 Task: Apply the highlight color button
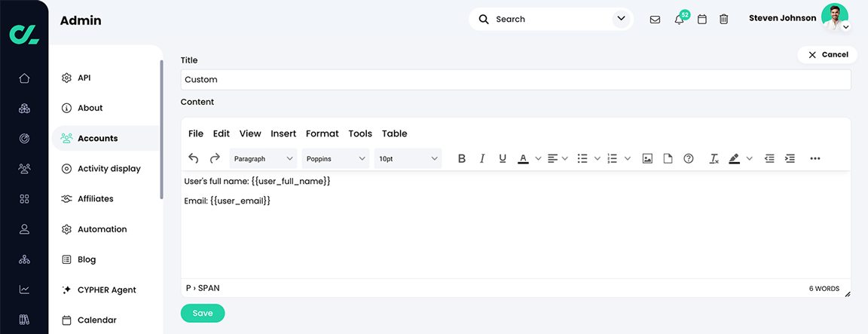click(x=735, y=158)
